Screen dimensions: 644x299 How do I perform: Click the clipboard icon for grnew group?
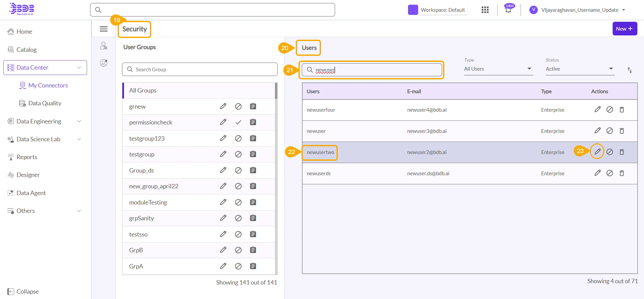point(253,106)
